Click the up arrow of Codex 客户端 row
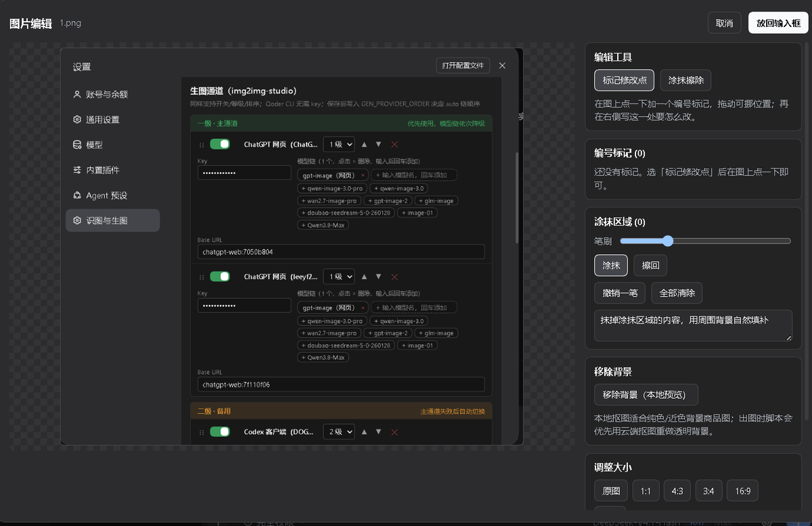 click(364, 432)
